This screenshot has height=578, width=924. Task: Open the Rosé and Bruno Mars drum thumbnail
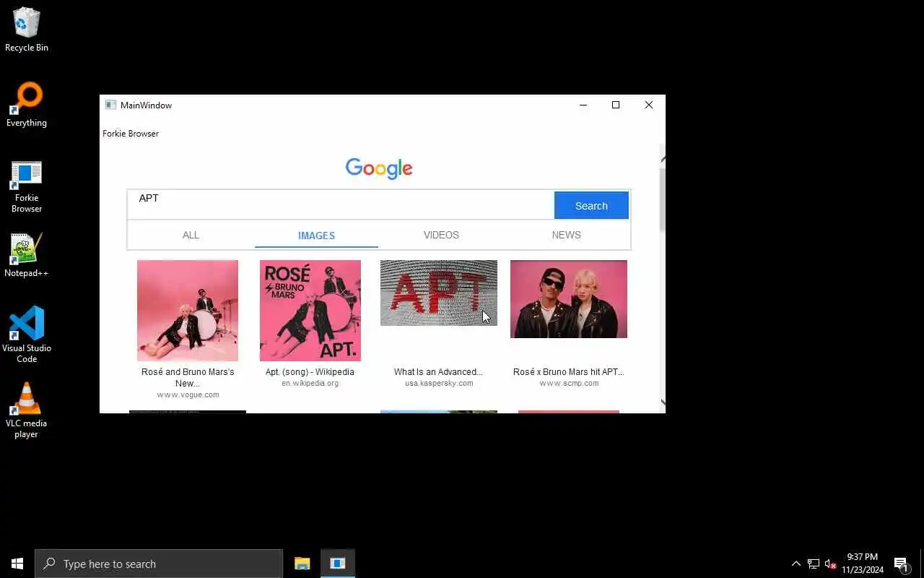pyautogui.click(x=188, y=311)
